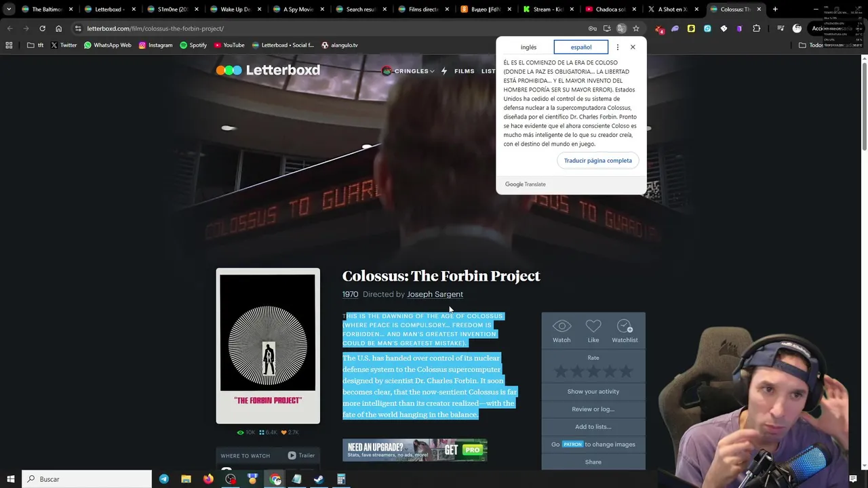The width and height of the screenshot is (868, 488).
Task: Like the film with the heart icon
Action: (x=593, y=331)
